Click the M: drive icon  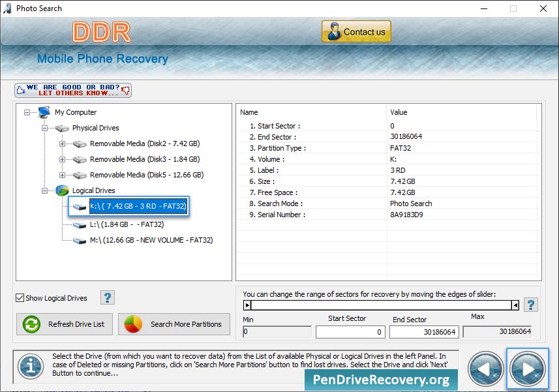pos(80,241)
